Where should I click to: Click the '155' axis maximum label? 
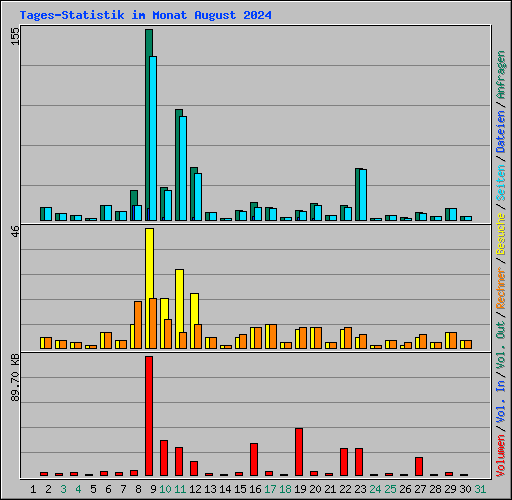pyautogui.click(x=15, y=36)
